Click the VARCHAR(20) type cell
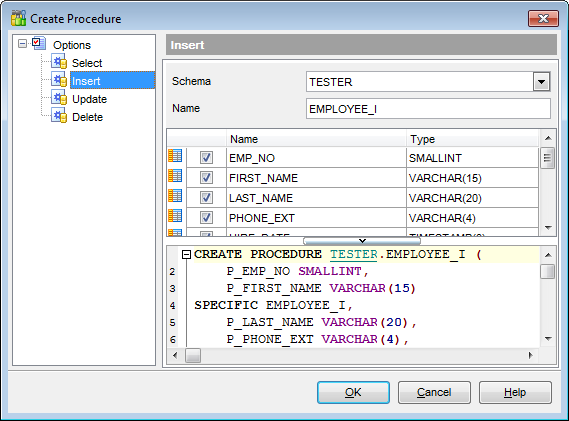 (x=472, y=198)
